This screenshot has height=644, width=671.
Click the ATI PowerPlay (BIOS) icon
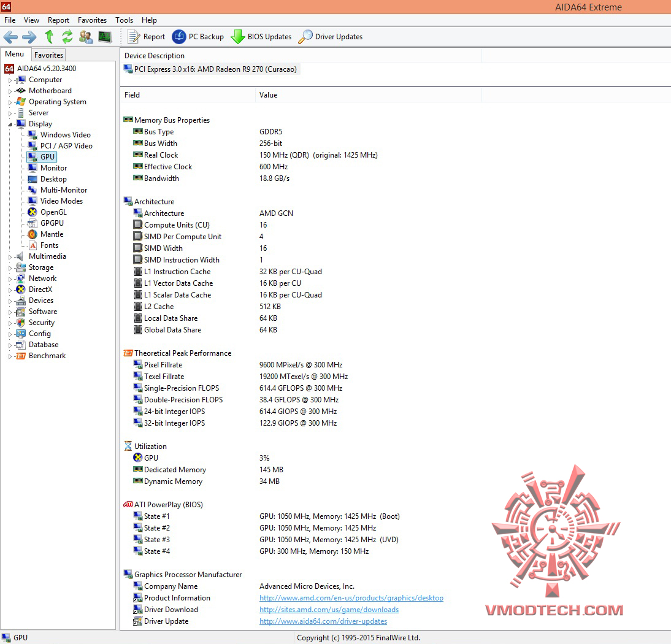point(128,505)
